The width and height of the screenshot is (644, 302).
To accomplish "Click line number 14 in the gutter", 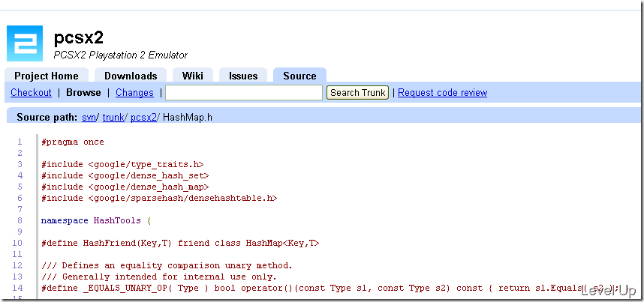I will point(18,288).
